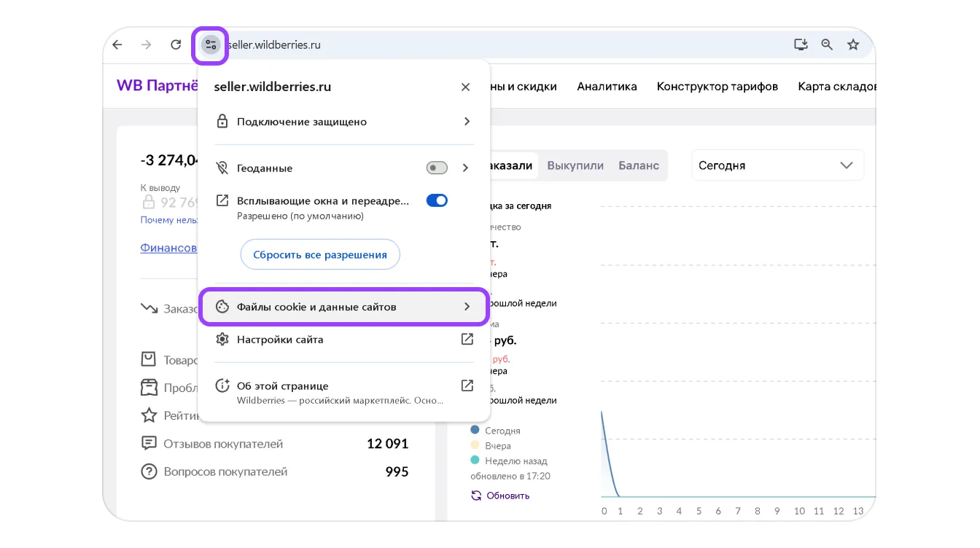Switch to the Выкупили tab
Viewport: 980px width, 548px height.
coord(575,165)
